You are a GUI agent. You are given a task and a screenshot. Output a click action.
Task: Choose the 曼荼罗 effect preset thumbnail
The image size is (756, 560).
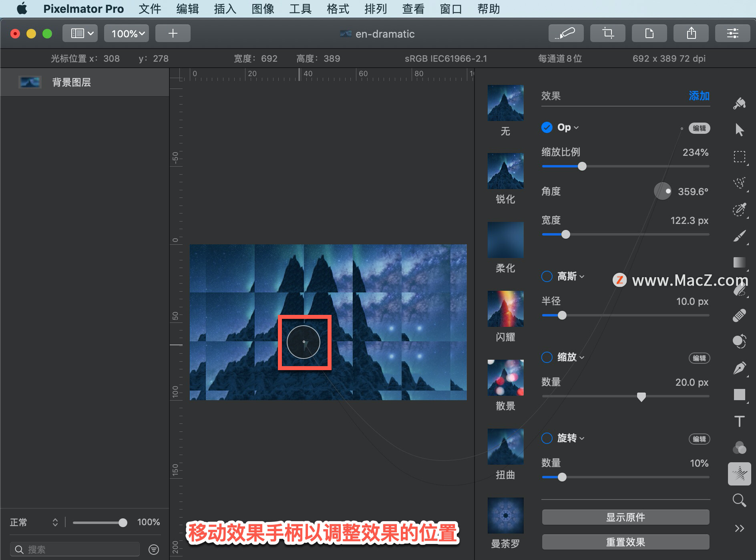pos(505,516)
